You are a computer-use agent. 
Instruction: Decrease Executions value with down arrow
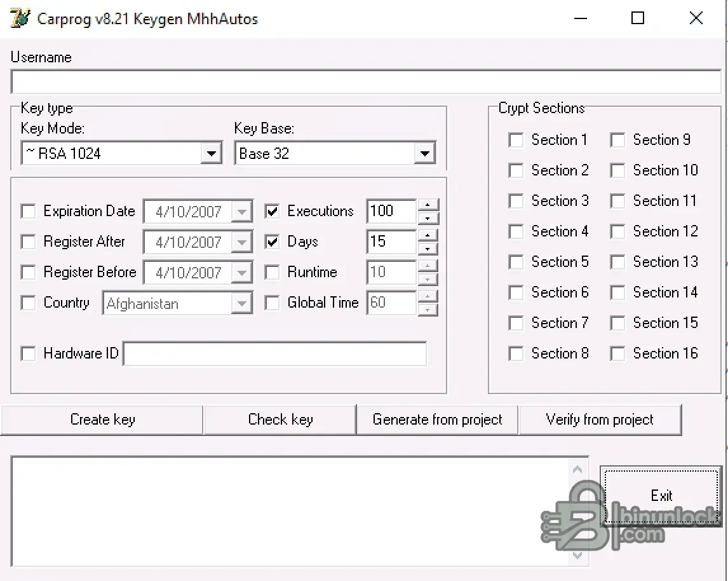click(429, 217)
